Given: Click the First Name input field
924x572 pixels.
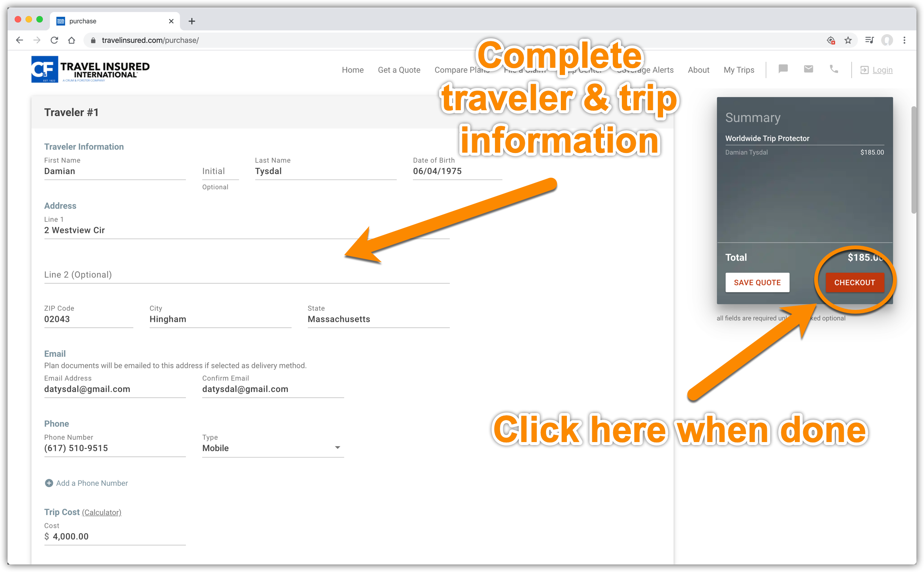Looking at the screenshot, I should 115,171.
